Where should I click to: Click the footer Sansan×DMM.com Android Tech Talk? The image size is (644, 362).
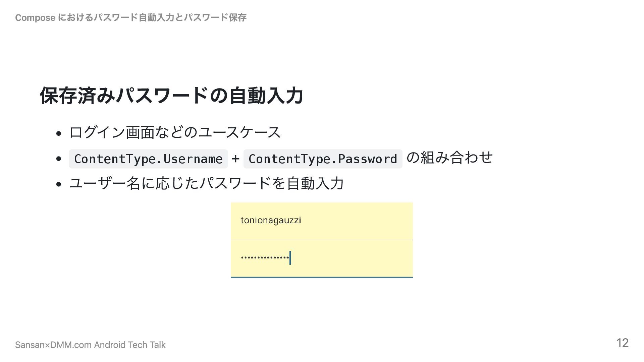click(91, 345)
